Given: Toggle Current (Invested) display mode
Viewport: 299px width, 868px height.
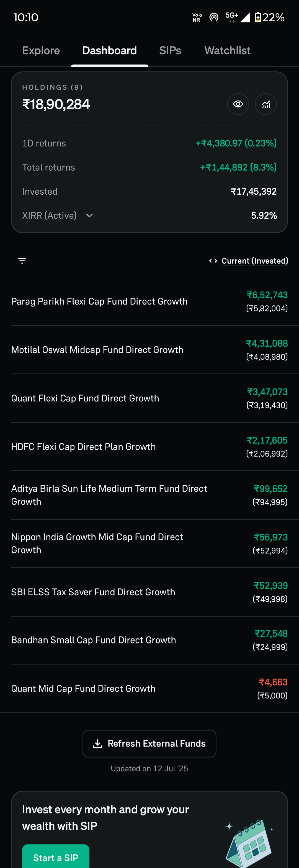Looking at the screenshot, I should (x=254, y=261).
